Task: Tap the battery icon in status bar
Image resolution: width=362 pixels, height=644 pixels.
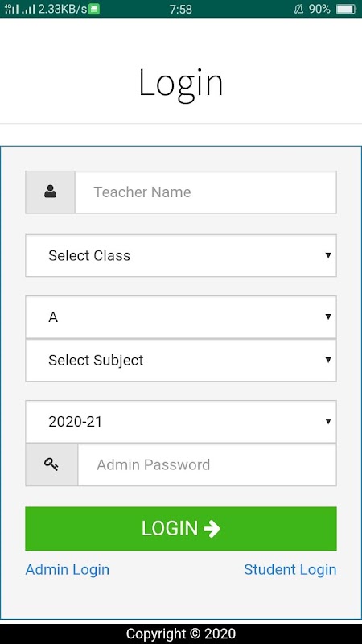Action: 346,9
